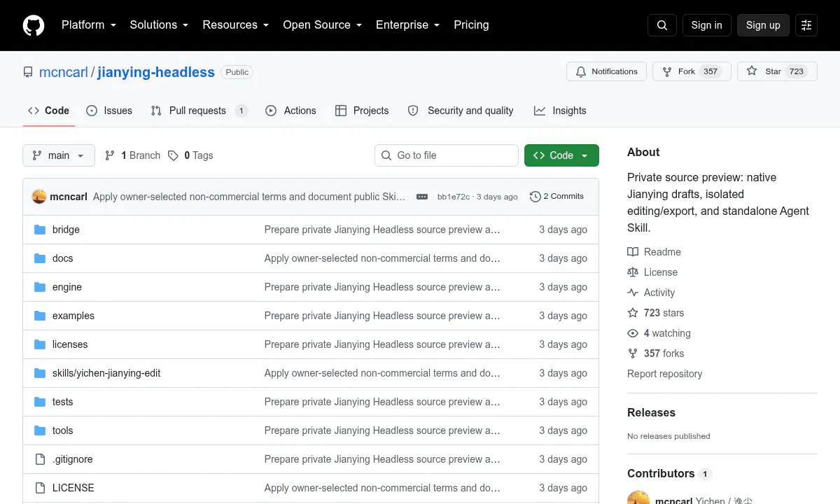Click the Sign in button
The image size is (840, 504).
tap(706, 25)
